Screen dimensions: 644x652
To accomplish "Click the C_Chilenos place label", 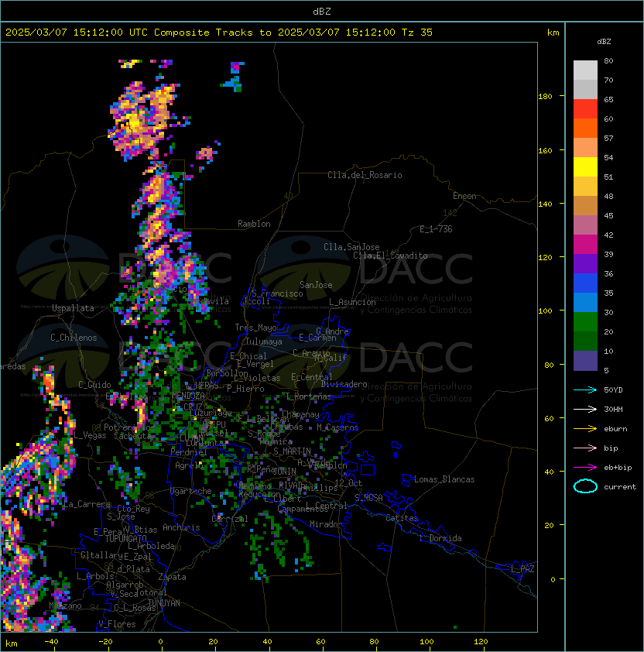I will (74, 338).
